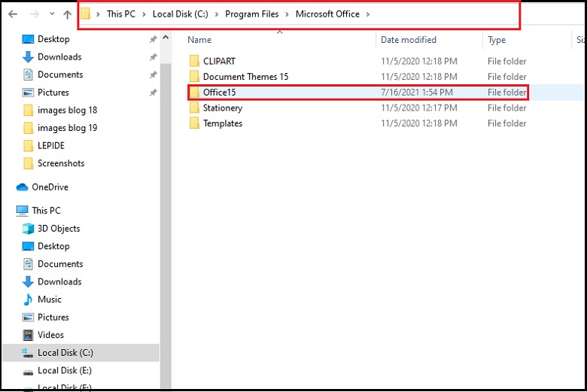Click the 'Office15' folder name
This screenshot has width=587, height=392.
[x=220, y=92]
